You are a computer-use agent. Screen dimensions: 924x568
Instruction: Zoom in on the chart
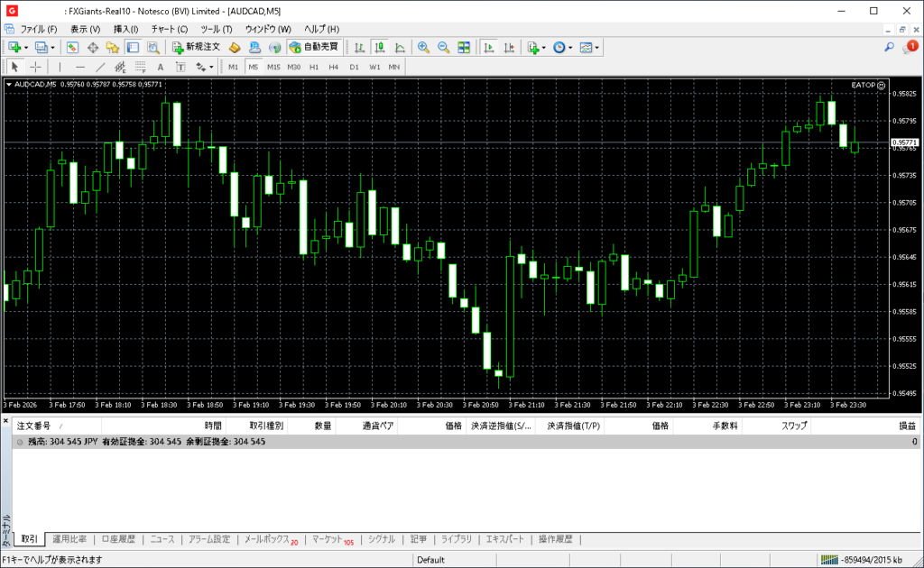point(422,47)
